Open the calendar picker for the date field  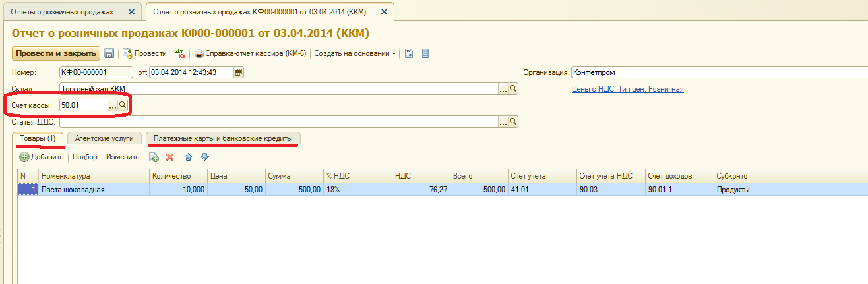click(239, 72)
